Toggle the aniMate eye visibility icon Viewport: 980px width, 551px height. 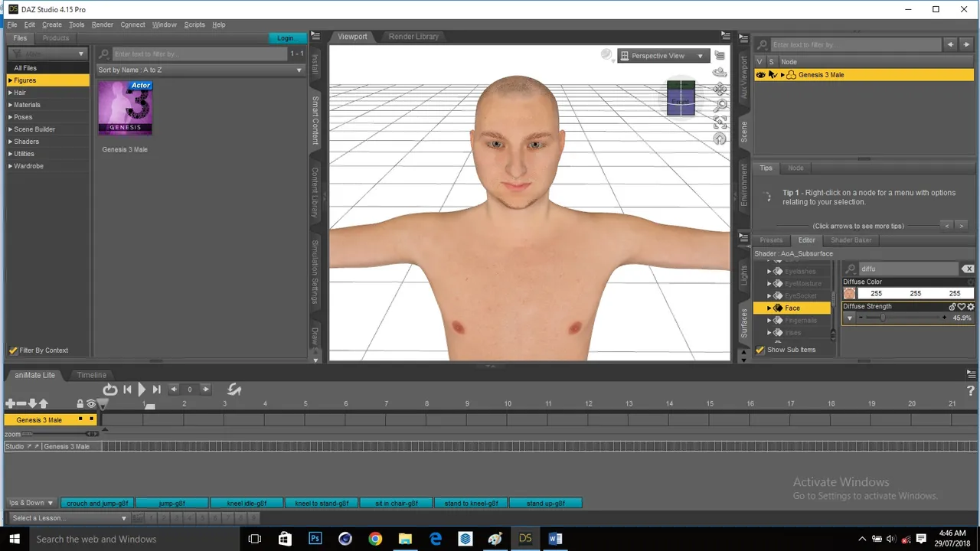pyautogui.click(x=91, y=403)
